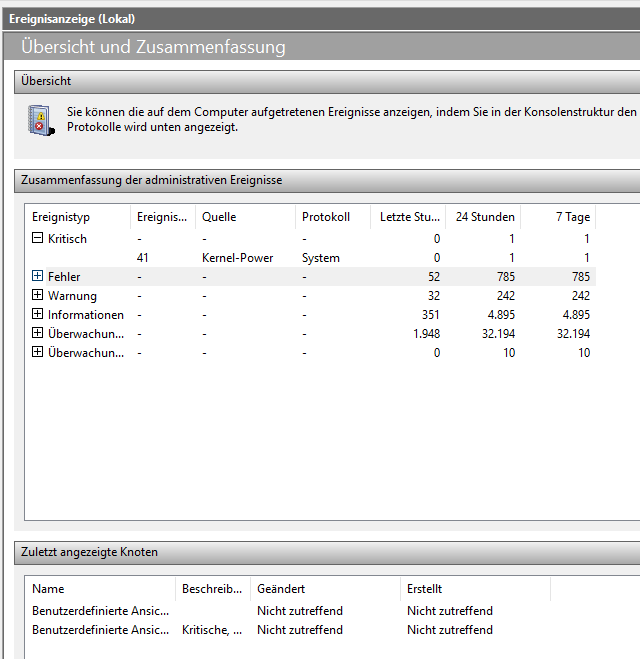
Task: Click the Zuletzt angezeigte Knoten header
Action: pyautogui.click(x=327, y=552)
